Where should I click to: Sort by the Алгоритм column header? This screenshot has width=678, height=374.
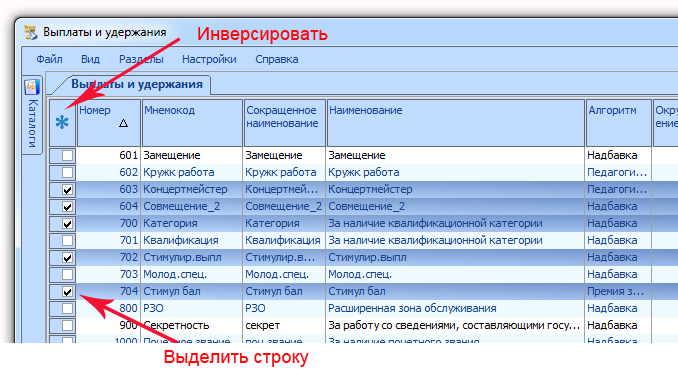tap(619, 123)
